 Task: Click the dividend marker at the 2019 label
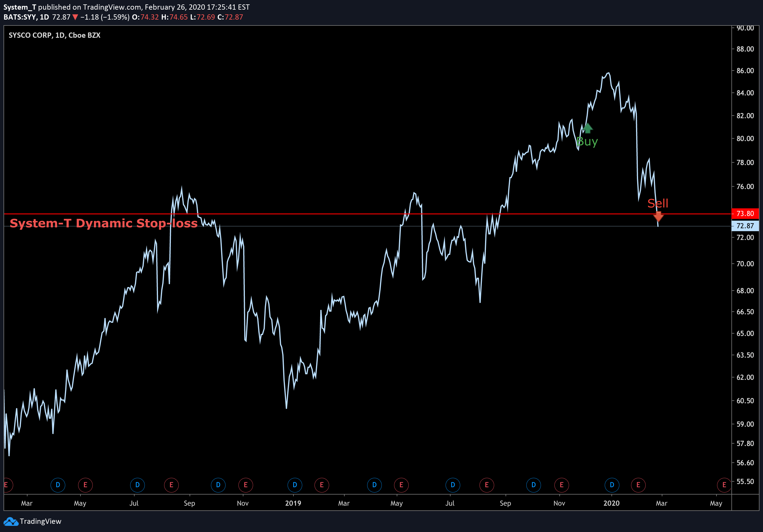295,485
